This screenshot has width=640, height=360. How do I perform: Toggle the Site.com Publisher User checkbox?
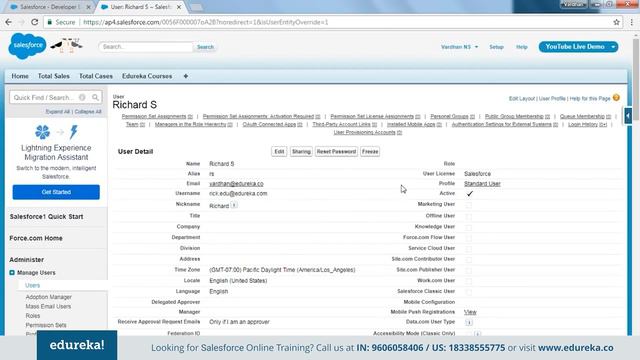coord(469,271)
